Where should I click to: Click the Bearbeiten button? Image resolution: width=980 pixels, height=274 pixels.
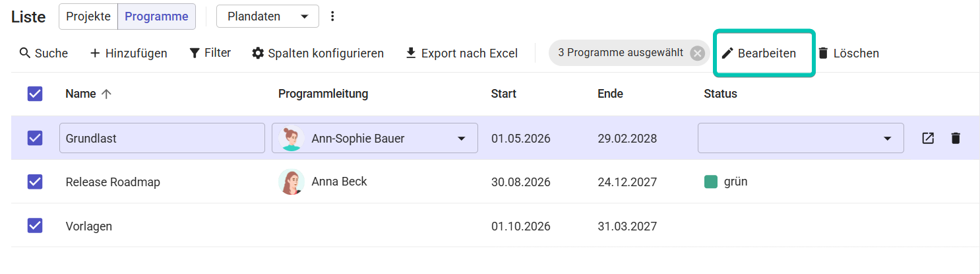pos(759,53)
